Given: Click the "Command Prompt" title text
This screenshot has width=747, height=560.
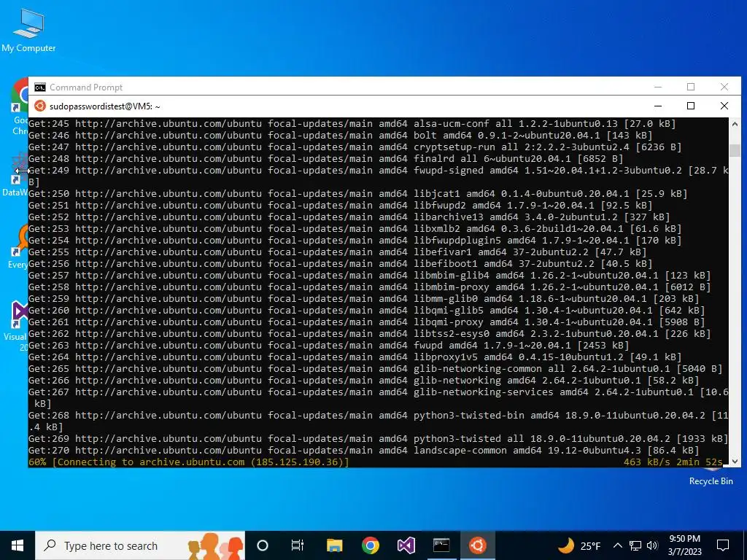Looking at the screenshot, I should [86, 87].
